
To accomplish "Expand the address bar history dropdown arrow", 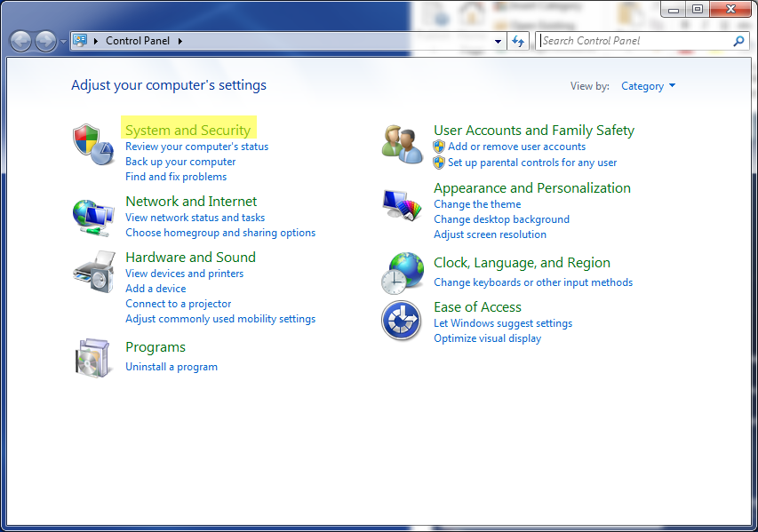I will click(498, 42).
